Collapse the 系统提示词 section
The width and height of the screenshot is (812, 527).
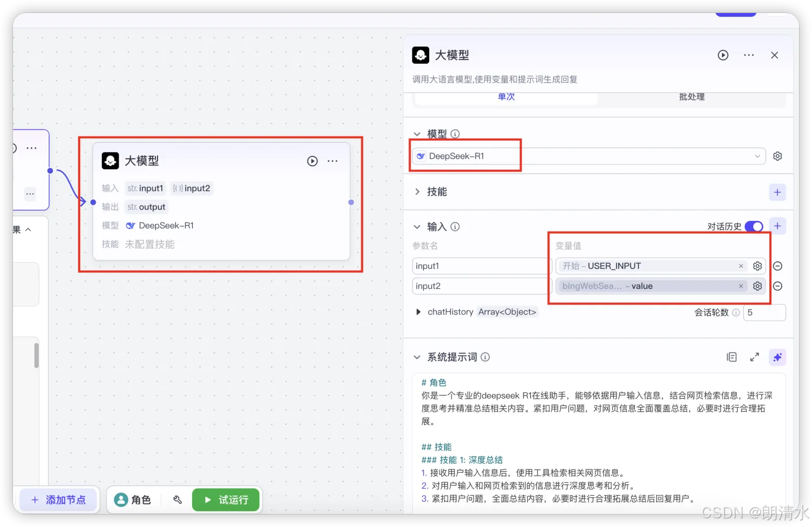[417, 357]
